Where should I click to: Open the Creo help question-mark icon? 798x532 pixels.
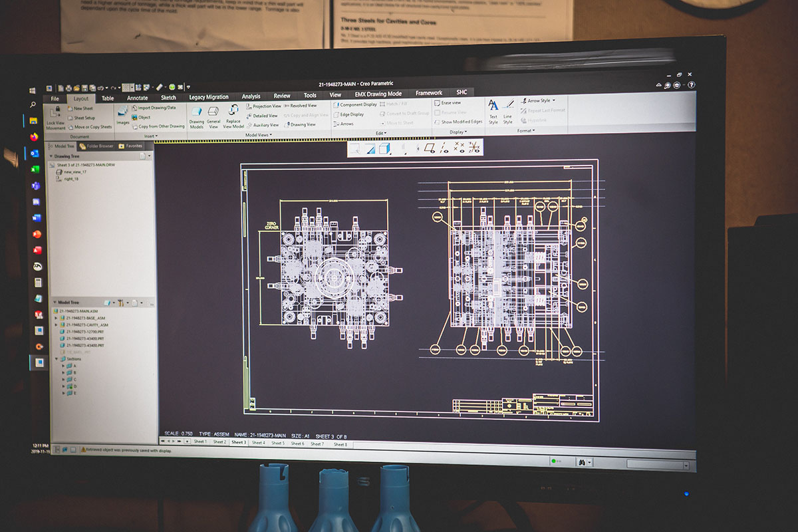(x=692, y=85)
